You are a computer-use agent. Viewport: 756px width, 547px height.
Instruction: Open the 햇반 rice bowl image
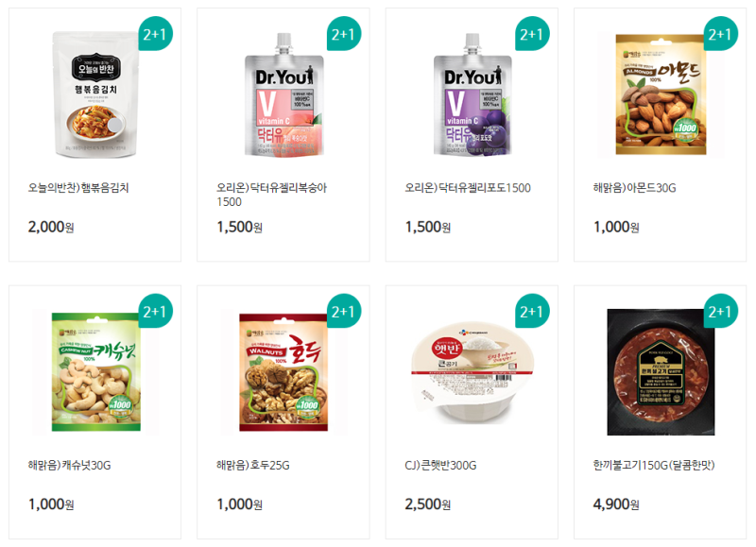472,373
